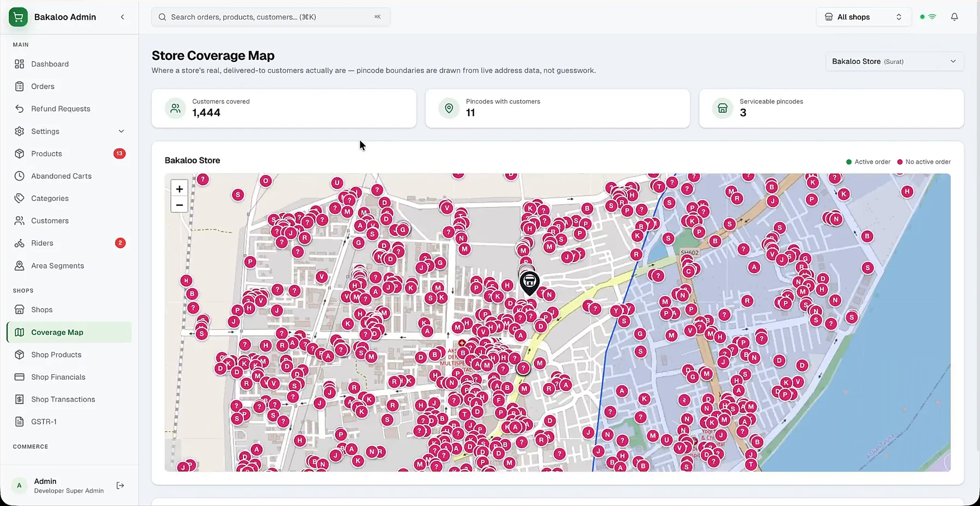Click the Riders badge showing 2
980x506 pixels.
(120, 243)
